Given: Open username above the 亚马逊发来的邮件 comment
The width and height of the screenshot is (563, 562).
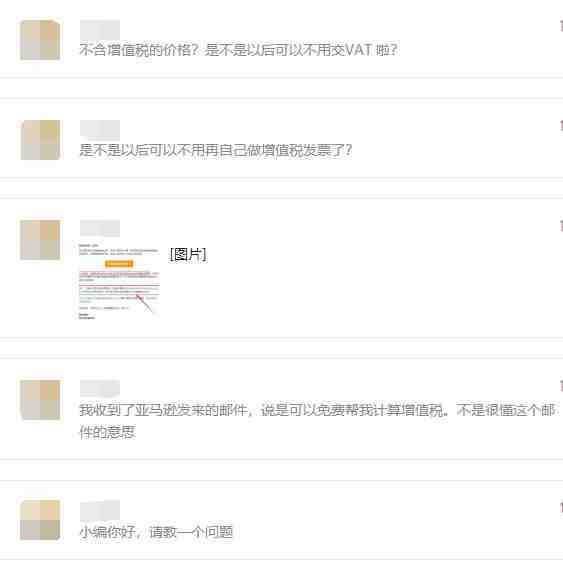Looking at the screenshot, I should pyautogui.click(x=100, y=389).
